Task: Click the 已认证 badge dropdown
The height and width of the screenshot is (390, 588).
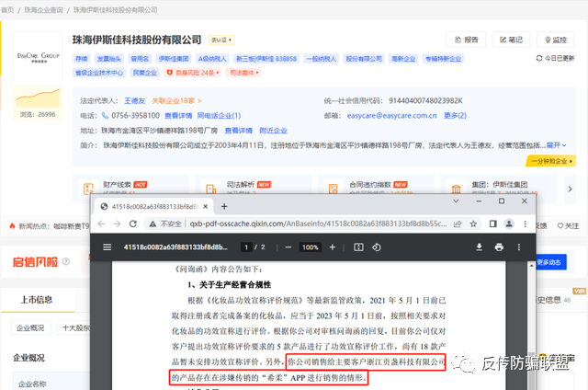Action: tap(220, 40)
